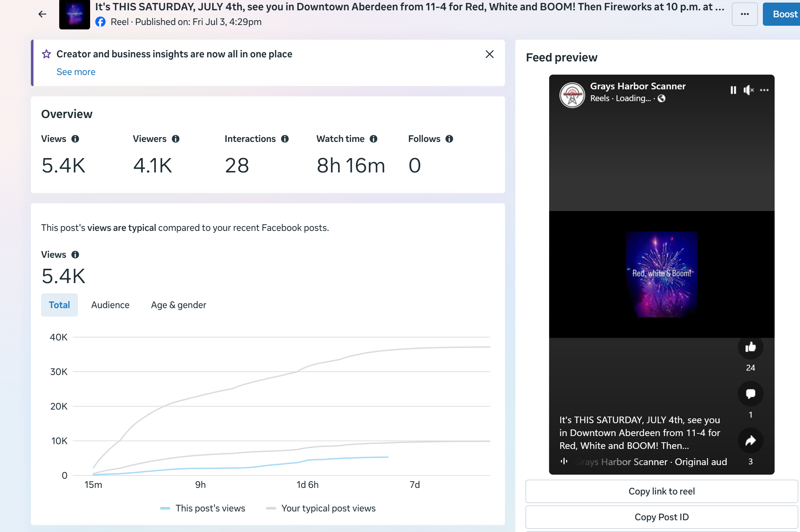Click the Interactions value 28
Image resolution: width=800 pixels, height=532 pixels.
(x=237, y=165)
